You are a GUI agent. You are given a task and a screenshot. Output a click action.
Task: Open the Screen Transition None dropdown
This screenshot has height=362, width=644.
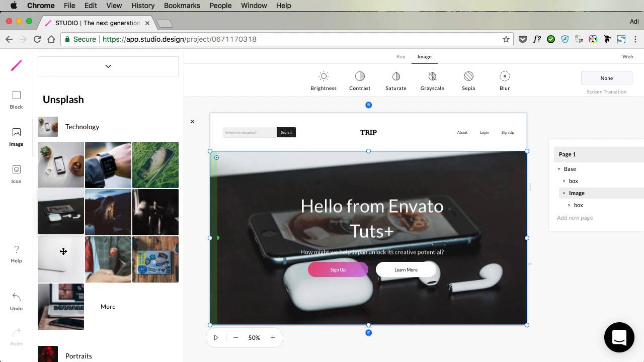click(607, 78)
